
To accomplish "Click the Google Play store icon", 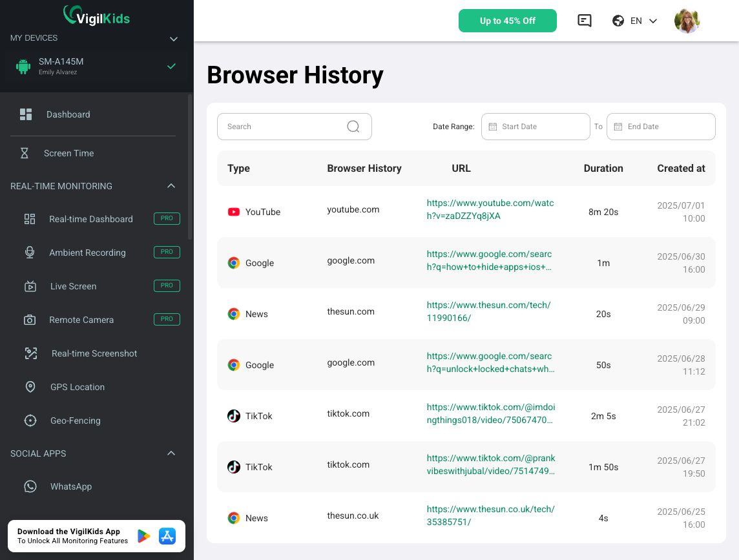I will click(x=143, y=536).
